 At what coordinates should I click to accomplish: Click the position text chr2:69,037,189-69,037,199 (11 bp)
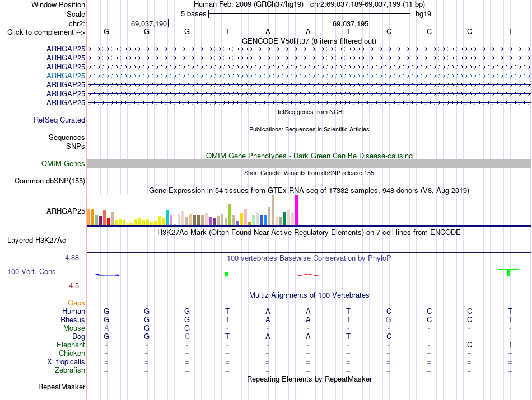click(367, 4)
